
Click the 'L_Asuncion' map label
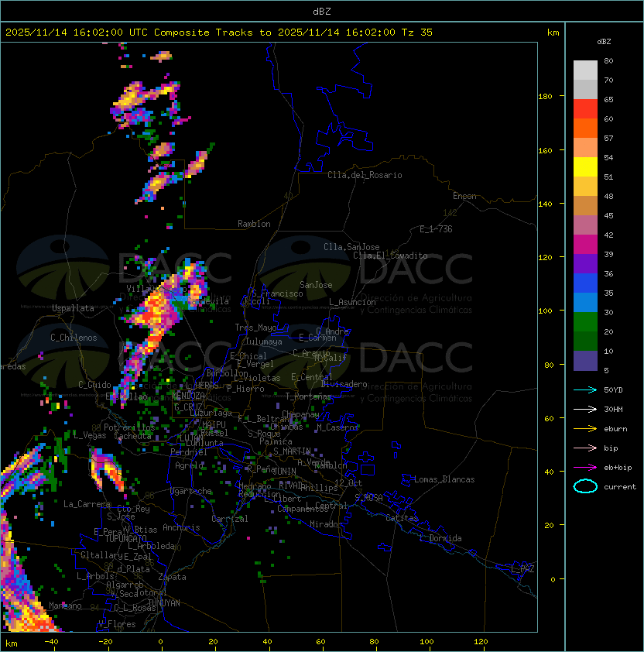click(352, 302)
